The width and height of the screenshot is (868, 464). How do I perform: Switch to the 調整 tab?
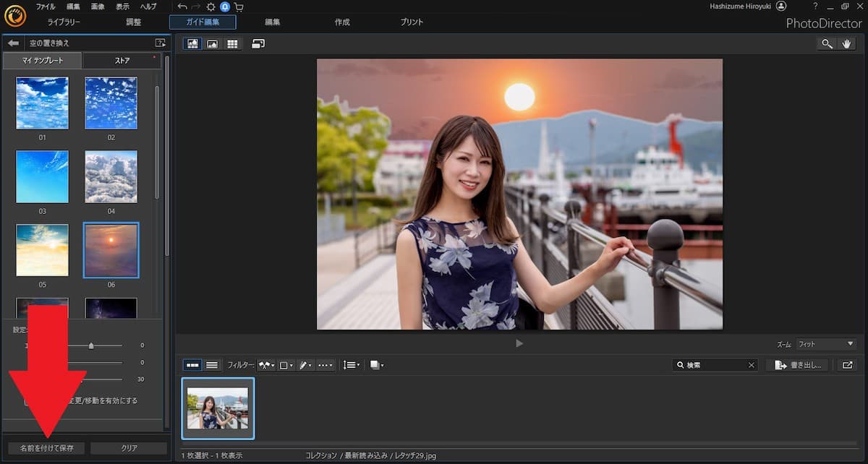click(x=134, y=22)
